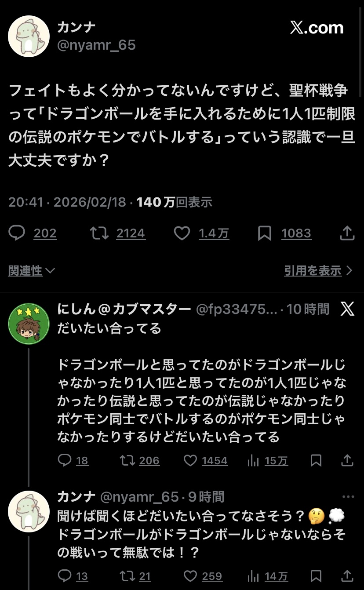Viewport: 364px width, 590px height.
Task: Repost にしん's reply with 206 reposts
Action: pos(127,460)
